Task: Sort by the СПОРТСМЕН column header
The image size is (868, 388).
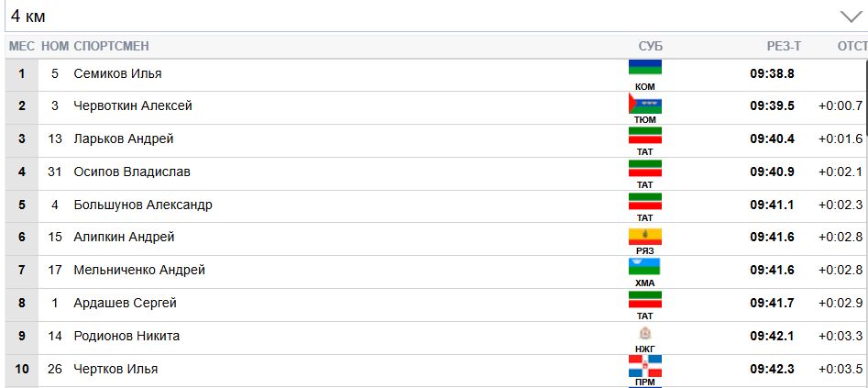Action: pyautogui.click(x=111, y=47)
